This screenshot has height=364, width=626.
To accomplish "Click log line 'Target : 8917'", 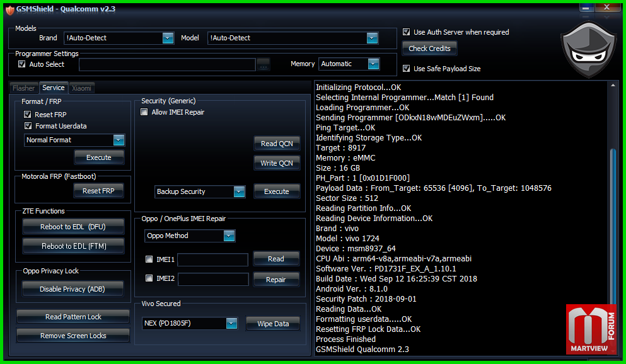I will [340, 148].
